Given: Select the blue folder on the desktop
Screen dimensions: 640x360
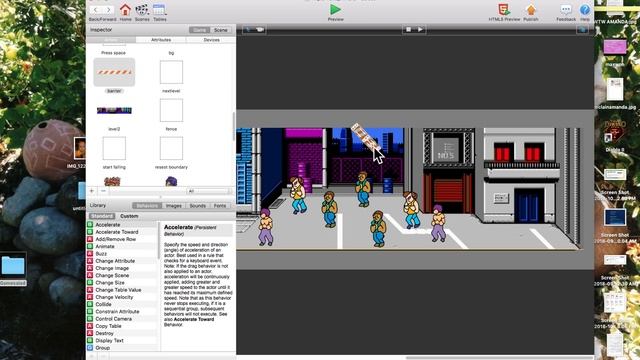Looking at the screenshot, I should coord(13,266).
